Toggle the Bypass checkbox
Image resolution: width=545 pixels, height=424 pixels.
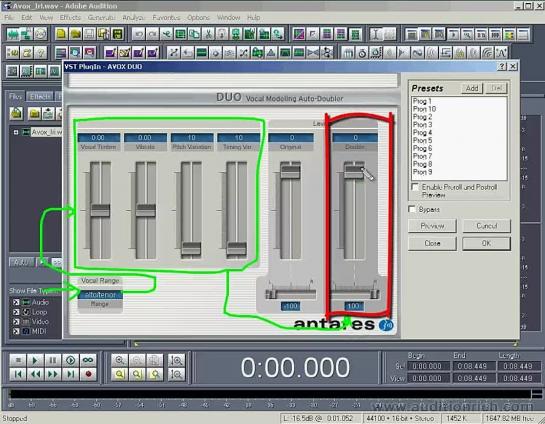click(x=412, y=209)
